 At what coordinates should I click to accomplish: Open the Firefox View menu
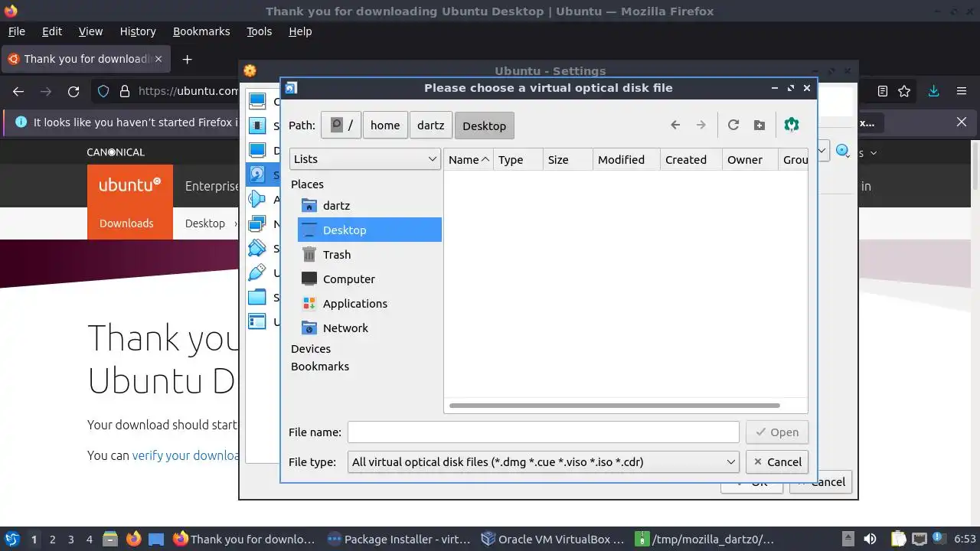point(90,31)
